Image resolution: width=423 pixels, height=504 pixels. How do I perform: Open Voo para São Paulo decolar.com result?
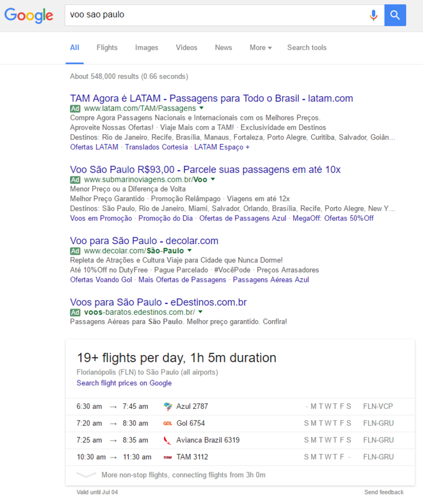coord(144,241)
